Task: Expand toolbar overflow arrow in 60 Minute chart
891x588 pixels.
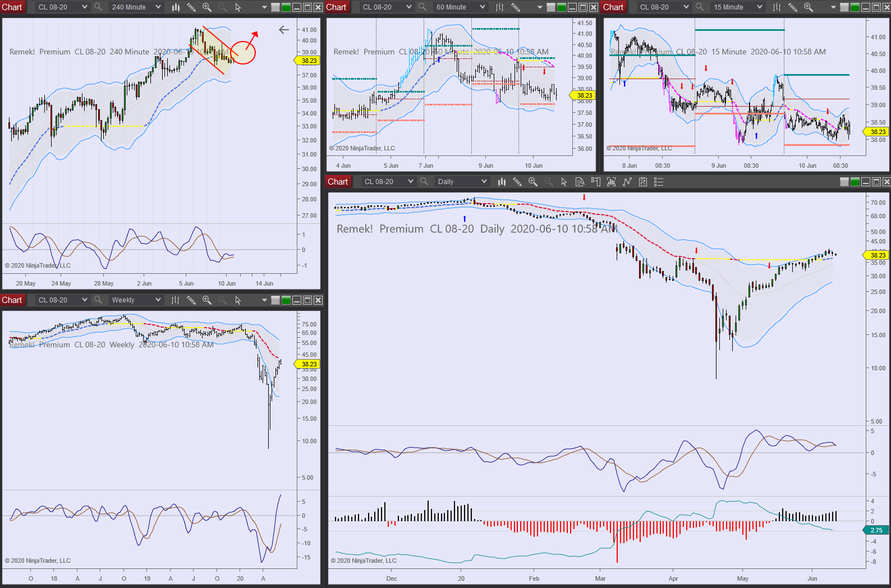Action: coord(540,7)
